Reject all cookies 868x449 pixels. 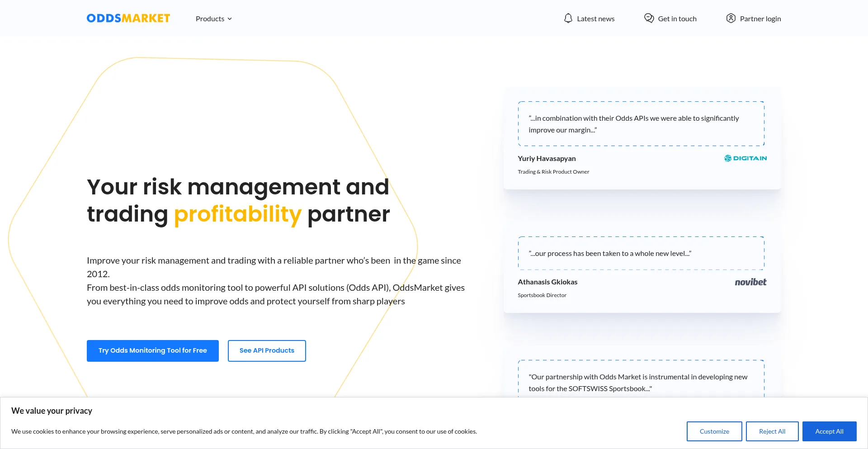click(x=772, y=431)
